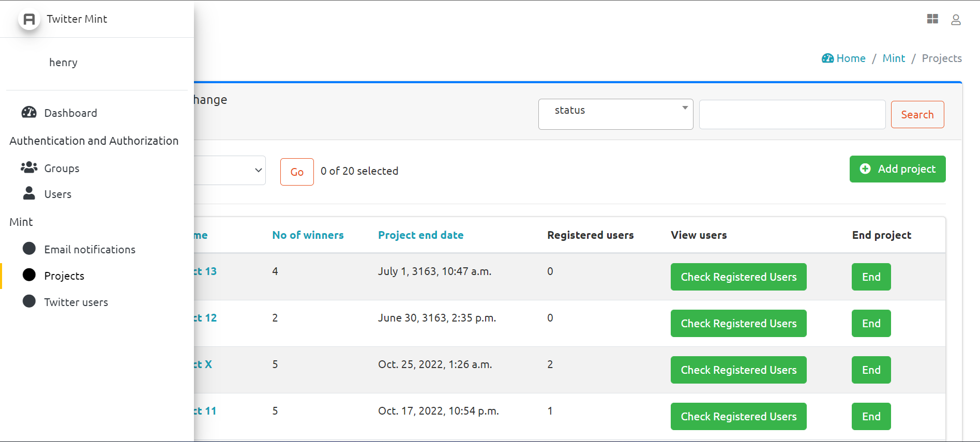Open the Mint breadcrumb link
The width and height of the screenshot is (980, 442).
(894, 58)
